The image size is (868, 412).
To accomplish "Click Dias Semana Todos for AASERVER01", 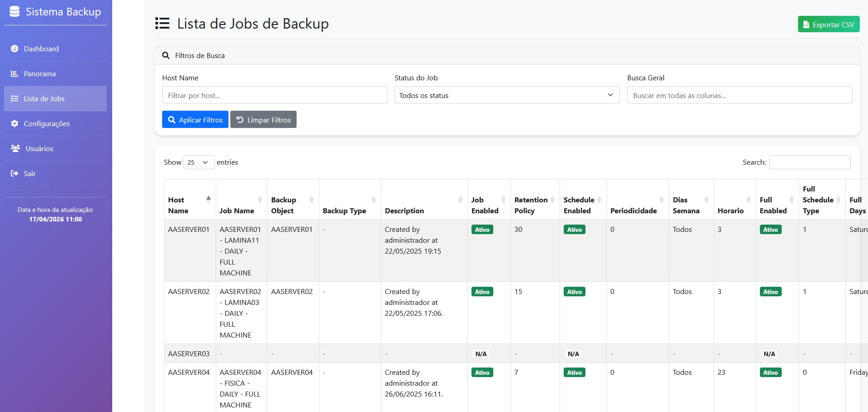I will click(682, 230).
